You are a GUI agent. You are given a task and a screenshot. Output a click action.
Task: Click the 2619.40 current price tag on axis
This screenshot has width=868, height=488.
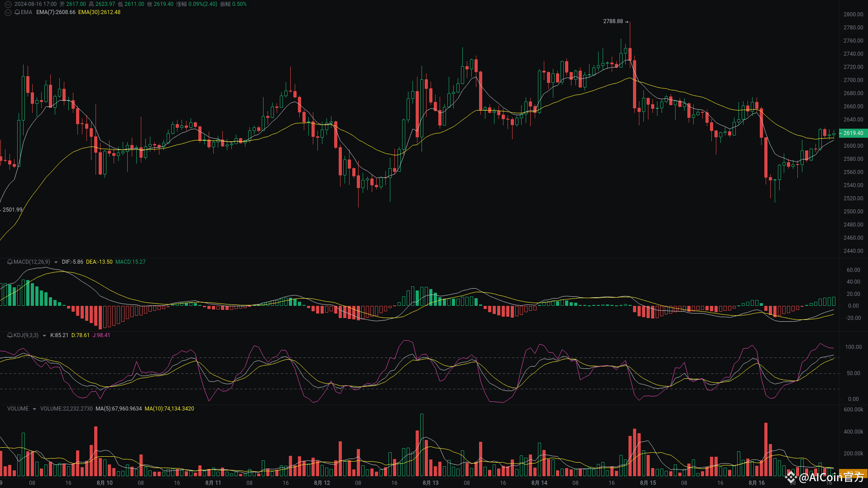coord(853,133)
